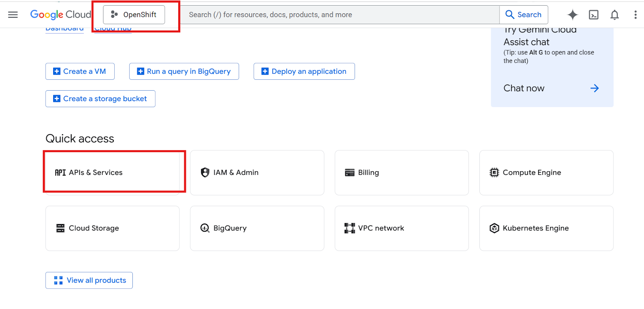Open the hamburger navigation menu
This screenshot has height=309, width=644.
(x=13, y=15)
